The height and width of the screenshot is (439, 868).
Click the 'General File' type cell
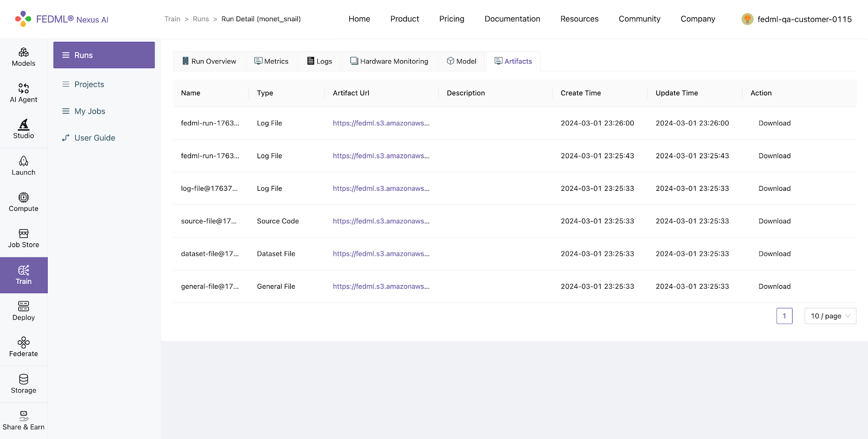point(276,286)
